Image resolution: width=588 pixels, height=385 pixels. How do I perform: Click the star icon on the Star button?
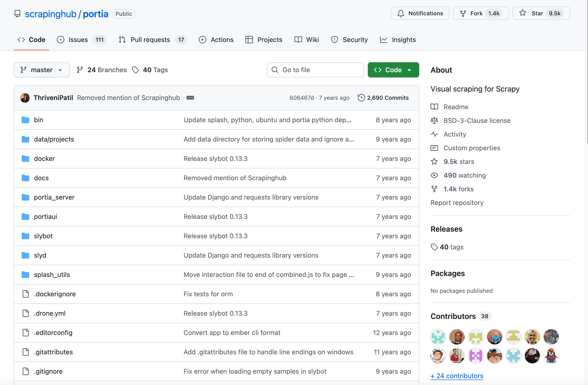[x=522, y=13]
